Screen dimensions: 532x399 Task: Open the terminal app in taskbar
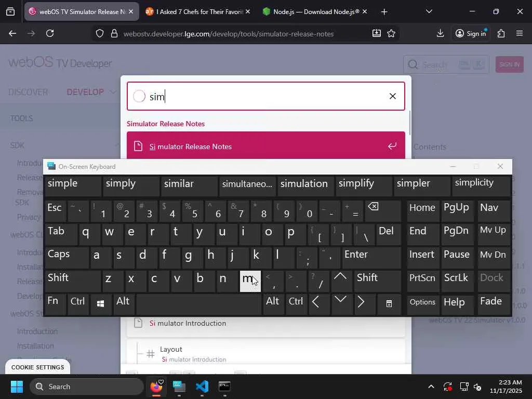224,387
